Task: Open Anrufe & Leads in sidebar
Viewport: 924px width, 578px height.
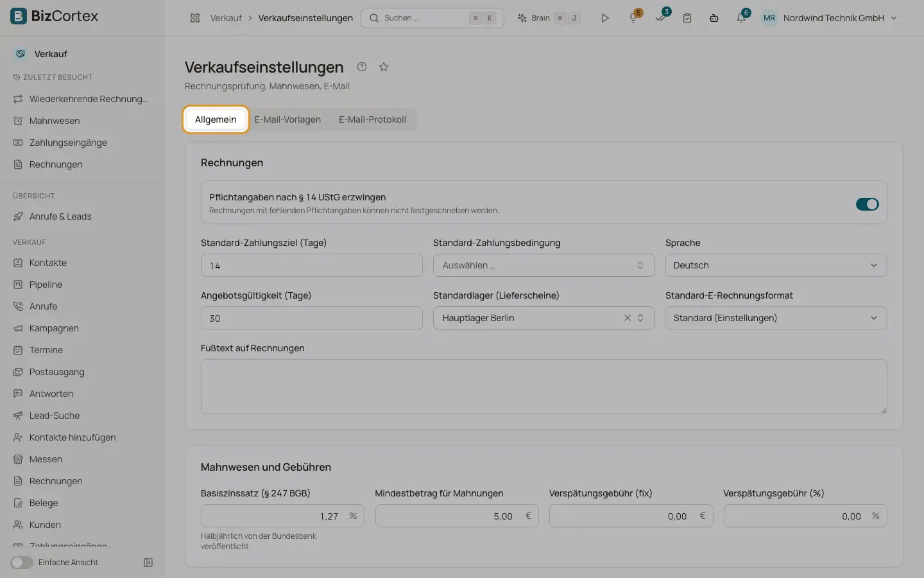Action: click(82, 216)
